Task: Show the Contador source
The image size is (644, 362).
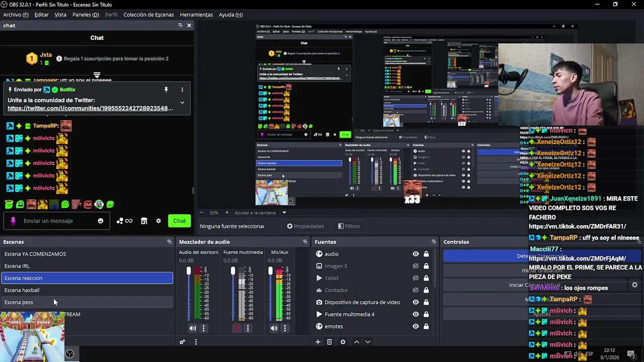Action: click(416, 290)
